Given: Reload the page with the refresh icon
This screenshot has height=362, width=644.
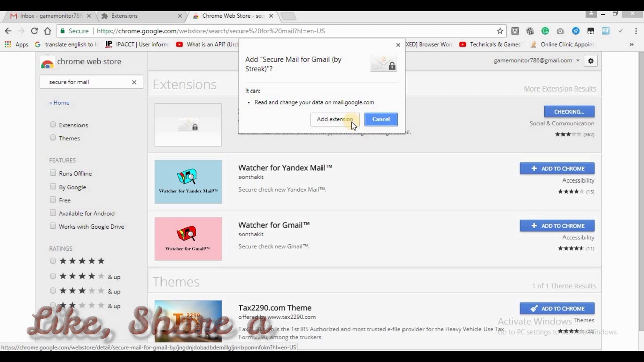Looking at the screenshot, I should click(x=34, y=31).
